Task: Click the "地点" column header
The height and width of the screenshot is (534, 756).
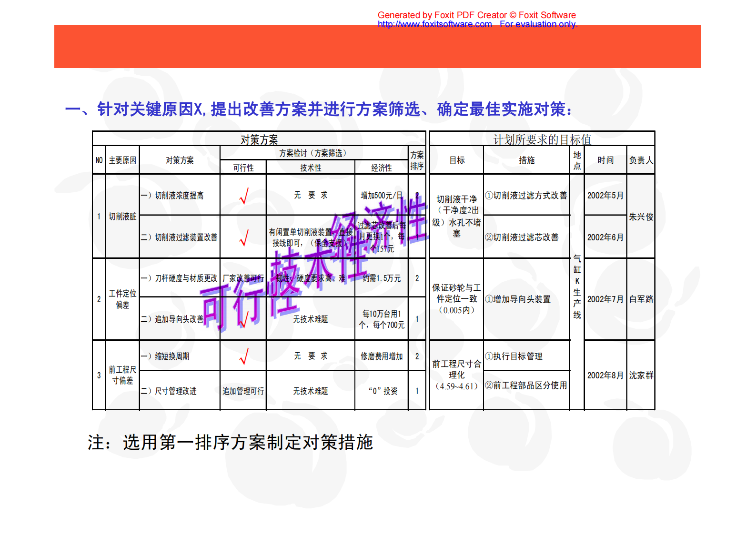Action: 577,160
